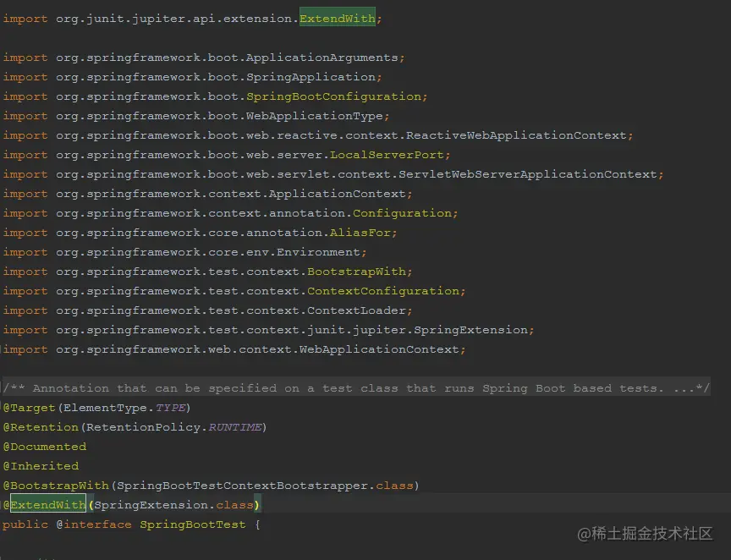Click SpringBootConfiguration in the import line
Image resolution: width=731 pixels, height=560 pixels.
(x=334, y=96)
